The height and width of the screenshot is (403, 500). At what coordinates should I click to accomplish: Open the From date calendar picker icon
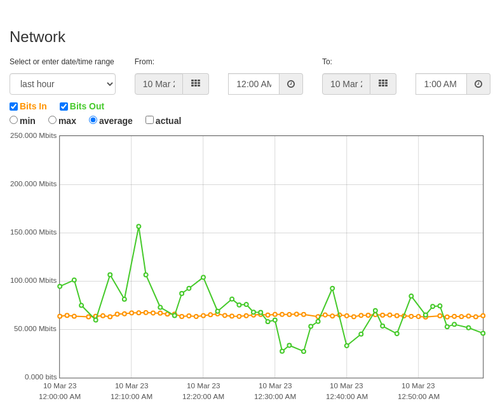point(196,84)
